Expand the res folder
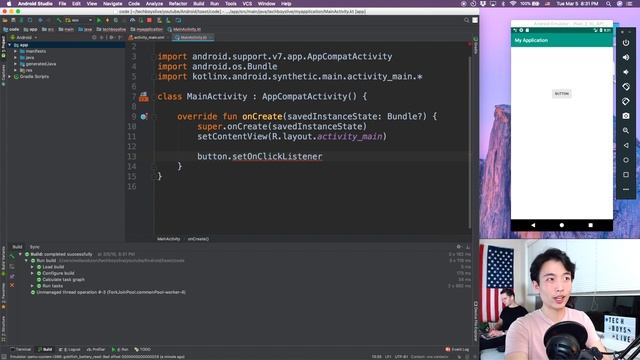Viewport: 640px width, 360px height. point(16,70)
